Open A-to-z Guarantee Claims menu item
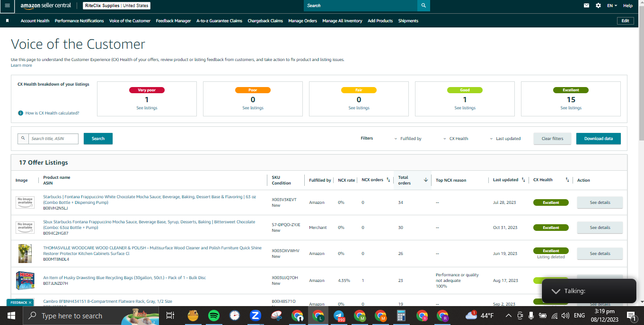This screenshot has width=644, height=325. pyautogui.click(x=220, y=21)
